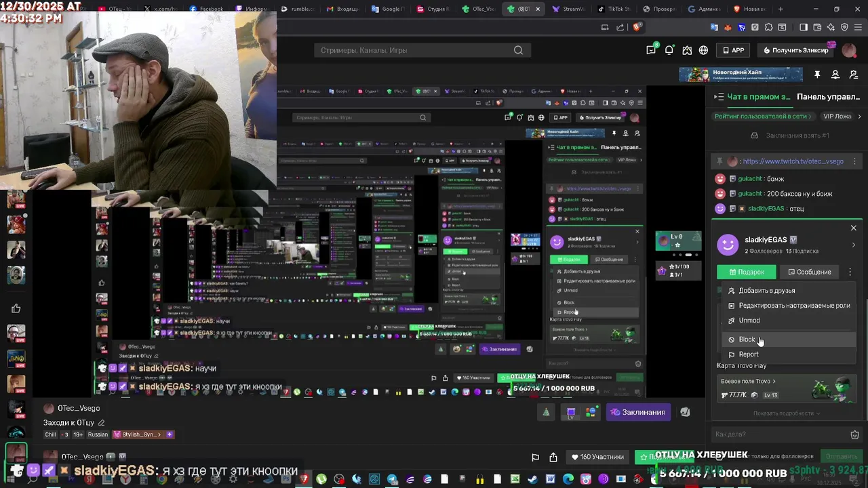Open the Trovo messages inbox icon
This screenshot has height=488, width=868.
(x=651, y=50)
